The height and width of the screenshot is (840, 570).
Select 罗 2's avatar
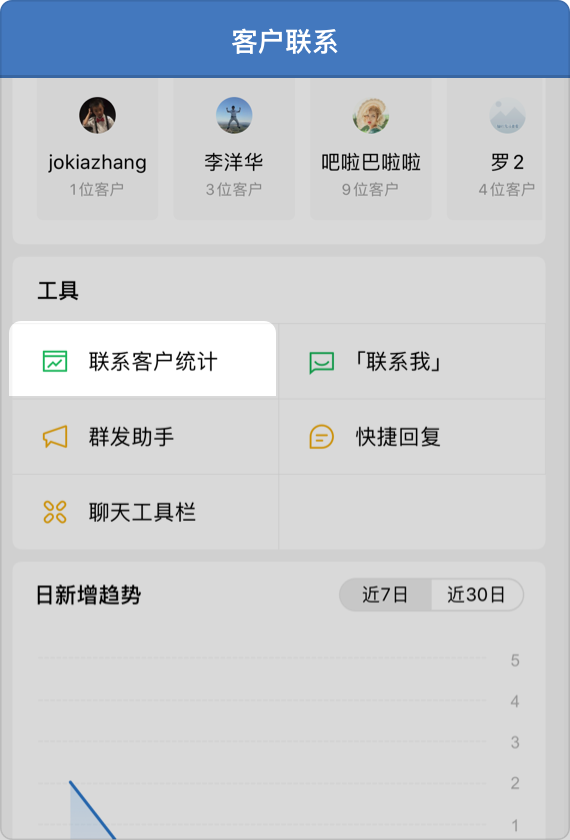pos(507,115)
